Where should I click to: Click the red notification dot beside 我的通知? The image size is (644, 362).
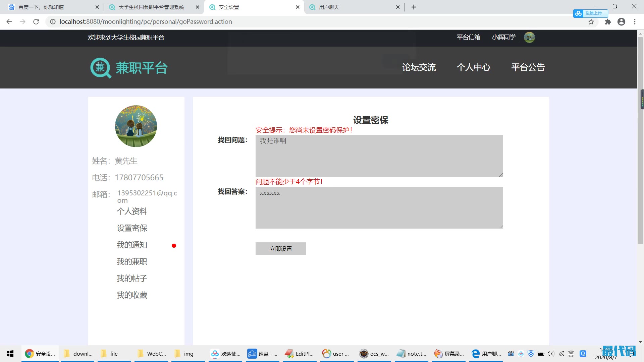174,246
